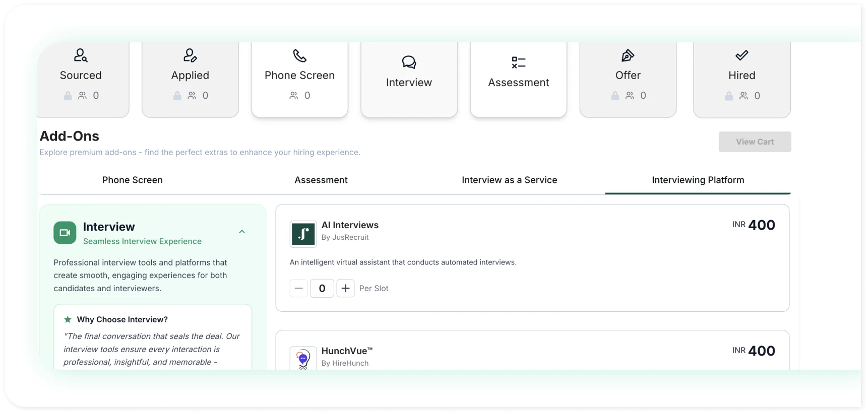Select the Interviewing Platform tab
The image size is (868, 414).
click(x=698, y=180)
